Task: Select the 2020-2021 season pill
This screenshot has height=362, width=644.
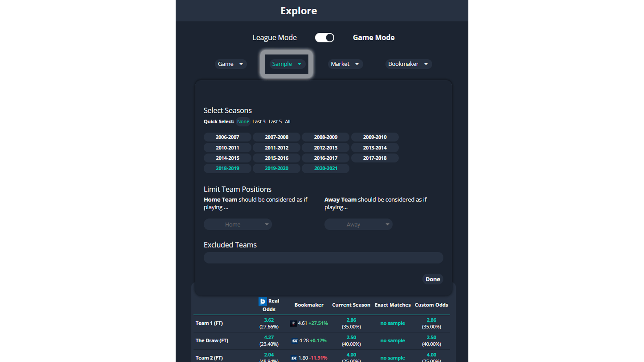Action: pyautogui.click(x=325, y=168)
